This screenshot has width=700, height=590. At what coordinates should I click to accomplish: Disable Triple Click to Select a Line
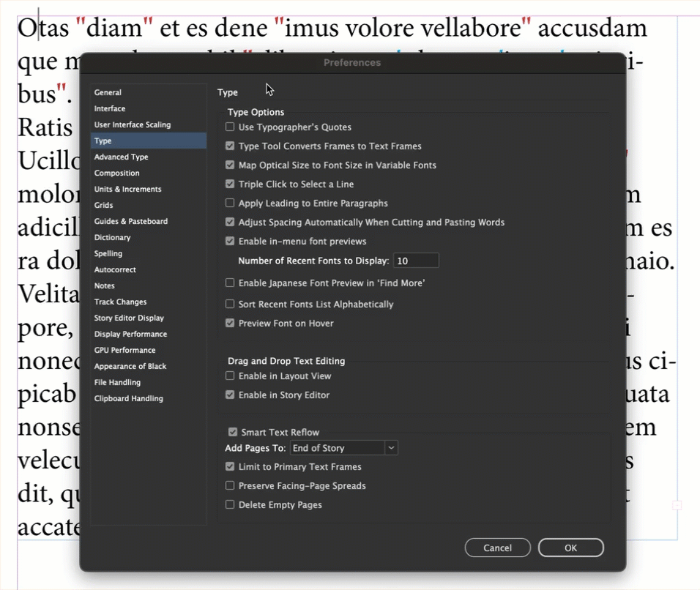pyautogui.click(x=230, y=184)
